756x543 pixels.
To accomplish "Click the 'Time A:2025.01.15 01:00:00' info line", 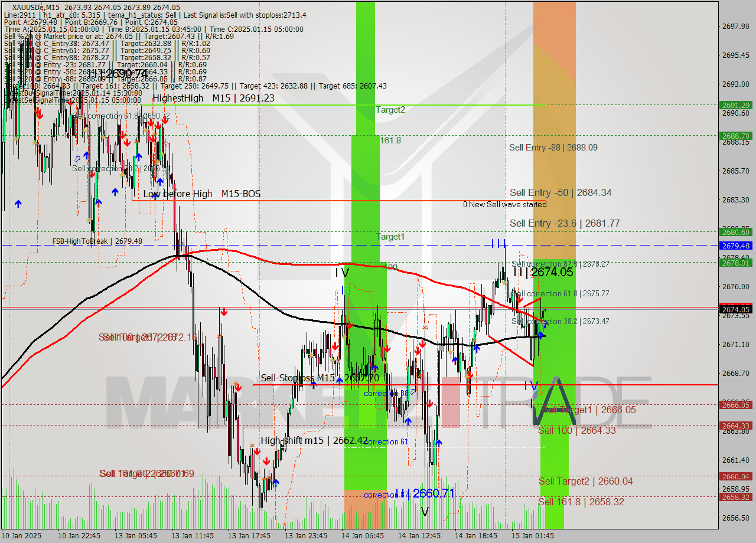I will click(51, 29).
